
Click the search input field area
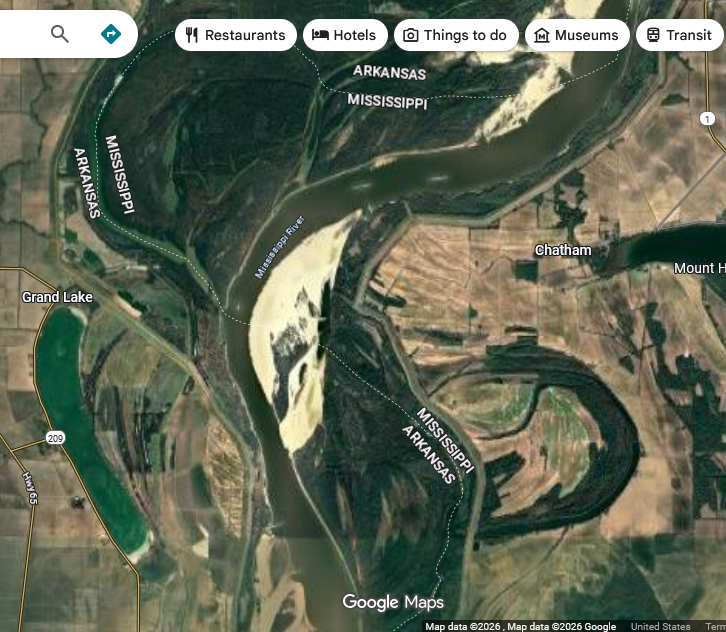(23, 34)
